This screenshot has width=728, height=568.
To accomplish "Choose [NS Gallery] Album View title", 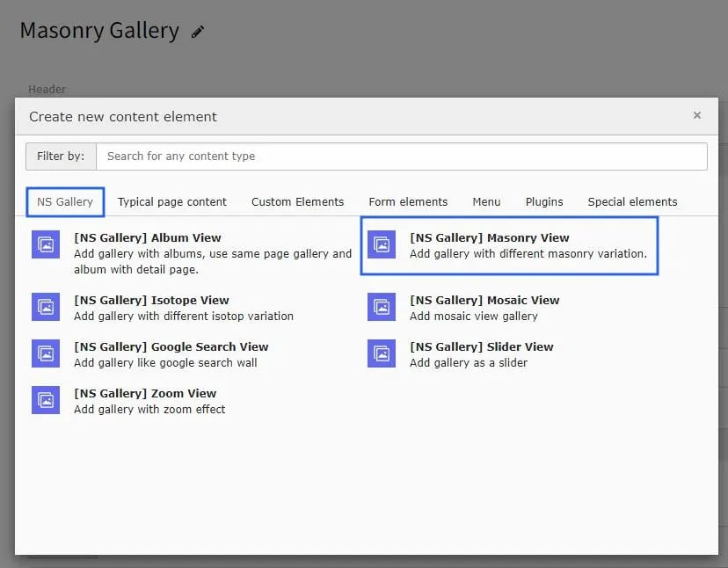I will 147,237.
